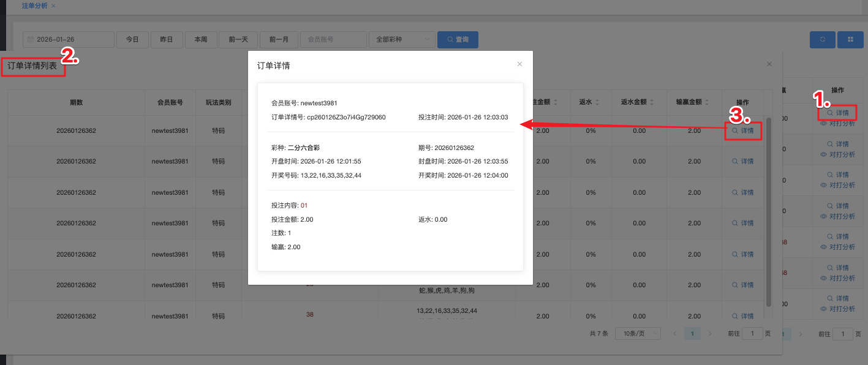
Task: Open the 全部彩种 lottery type dropdown
Action: click(x=402, y=39)
